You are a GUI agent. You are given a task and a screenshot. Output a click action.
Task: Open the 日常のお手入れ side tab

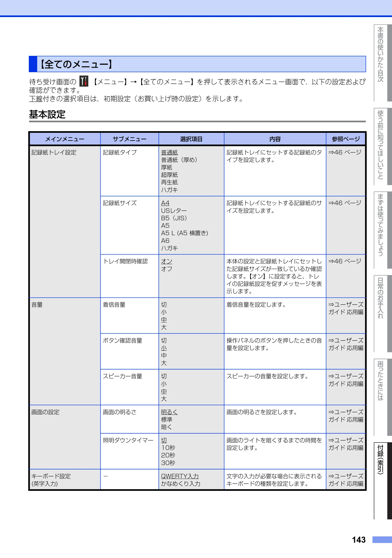pyautogui.click(x=383, y=313)
